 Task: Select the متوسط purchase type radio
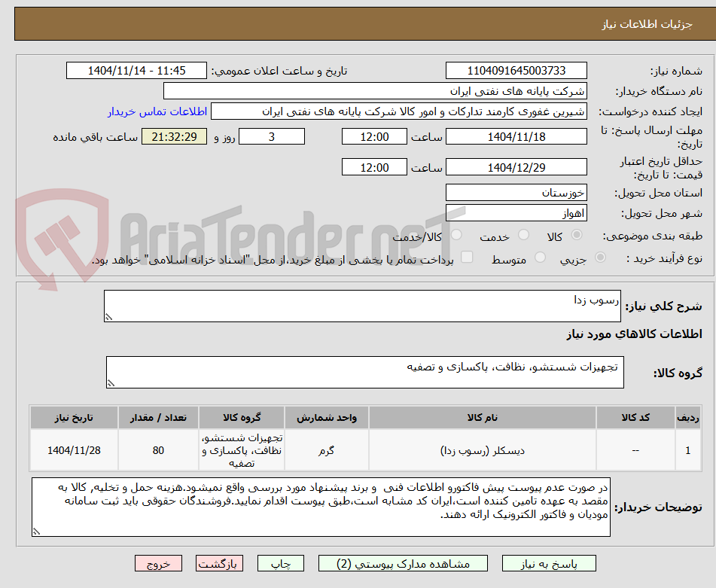540,257
